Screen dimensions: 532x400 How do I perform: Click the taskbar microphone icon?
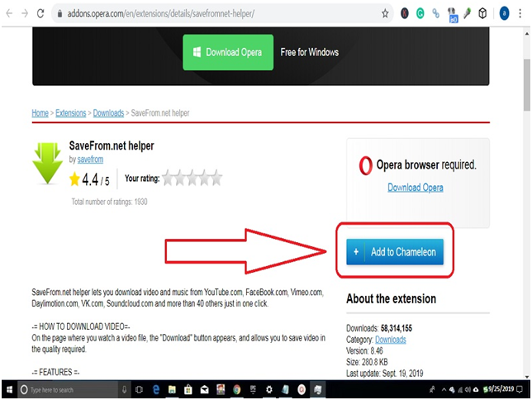[x=124, y=389]
